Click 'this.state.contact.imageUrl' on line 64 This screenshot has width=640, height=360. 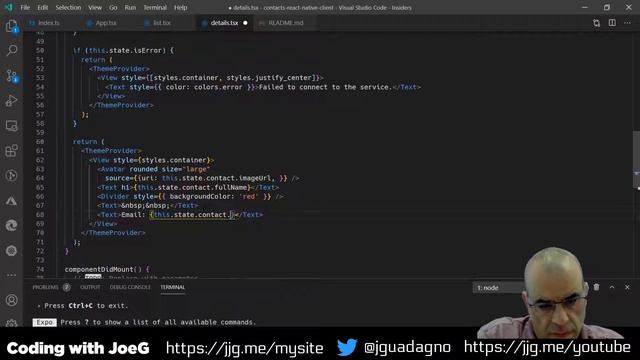click(x=216, y=178)
